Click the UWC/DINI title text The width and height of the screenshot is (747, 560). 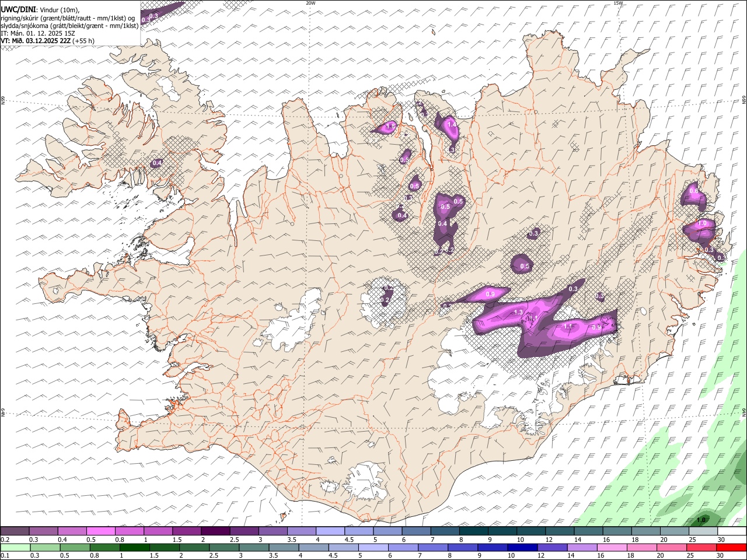pyautogui.click(x=18, y=10)
